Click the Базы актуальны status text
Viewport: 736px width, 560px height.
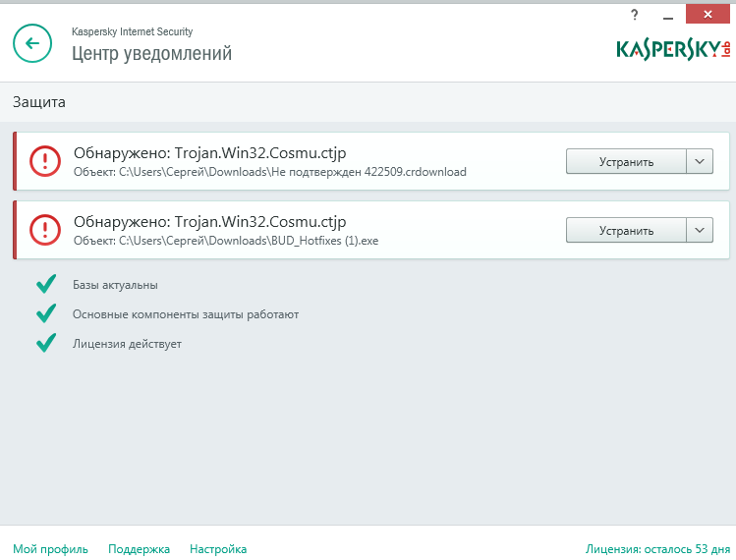tap(115, 285)
